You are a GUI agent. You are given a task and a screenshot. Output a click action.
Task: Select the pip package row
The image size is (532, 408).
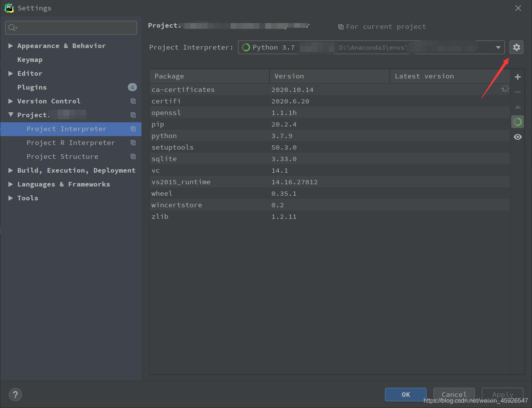point(330,124)
